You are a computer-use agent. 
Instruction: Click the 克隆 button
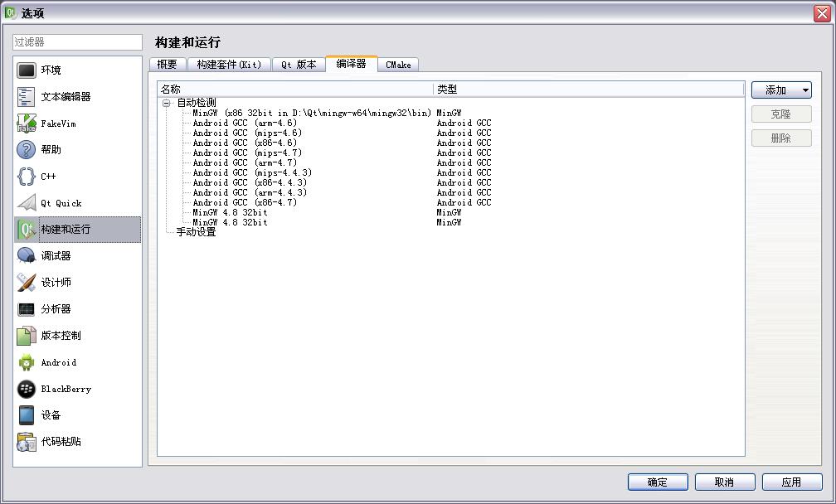(781, 114)
